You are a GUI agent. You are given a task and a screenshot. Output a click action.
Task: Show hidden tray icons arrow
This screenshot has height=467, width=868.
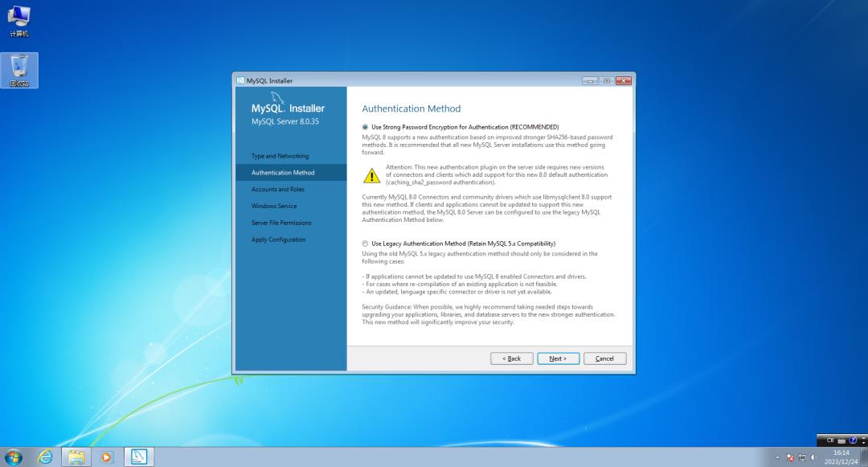[777, 457]
